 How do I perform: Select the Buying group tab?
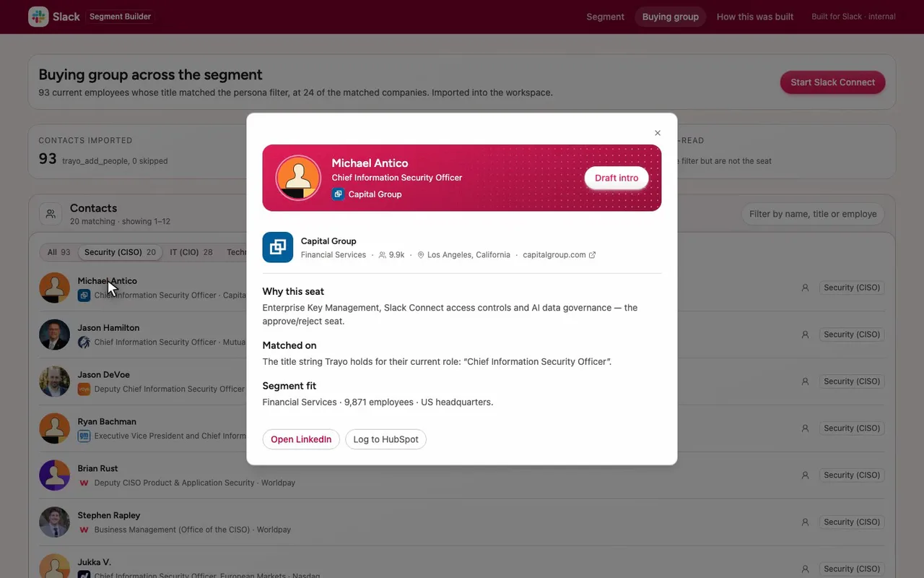[x=671, y=17]
